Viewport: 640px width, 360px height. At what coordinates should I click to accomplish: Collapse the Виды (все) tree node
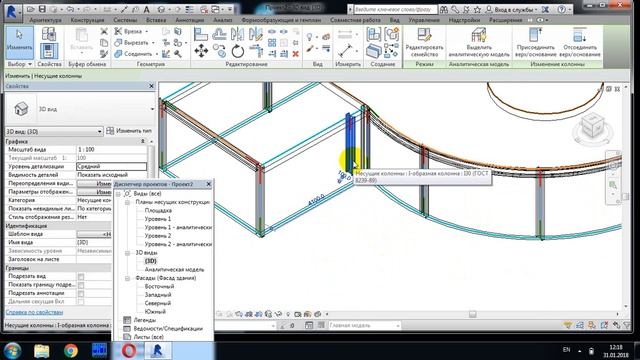[x=118, y=194]
